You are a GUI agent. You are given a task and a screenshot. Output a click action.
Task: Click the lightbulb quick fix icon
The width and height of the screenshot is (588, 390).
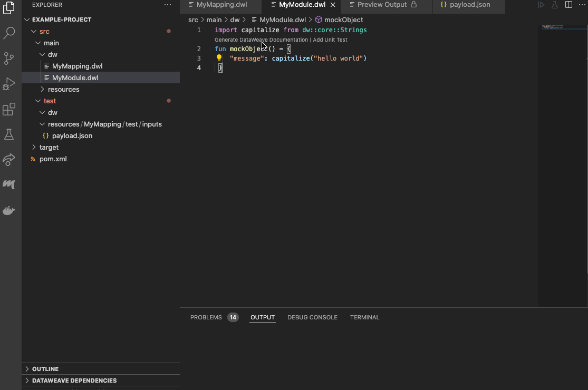[x=219, y=57]
